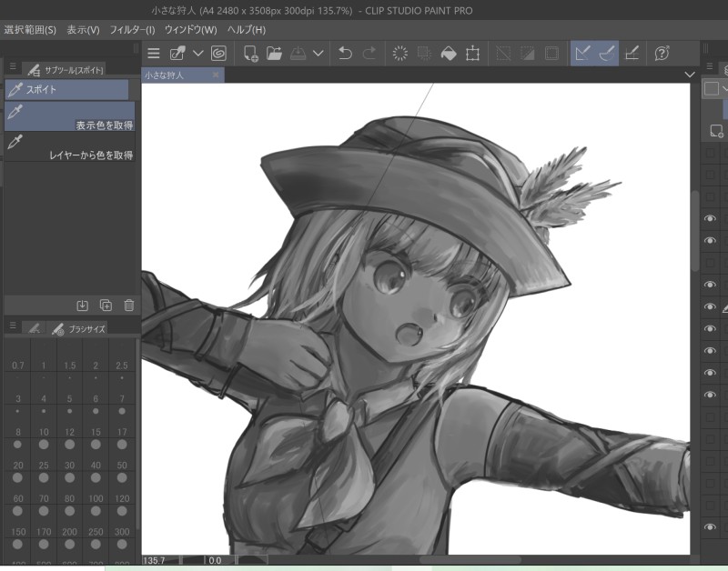The height and width of the screenshot is (571, 728).
Task: Delete sub tool with trash icon
Action: (x=129, y=306)
